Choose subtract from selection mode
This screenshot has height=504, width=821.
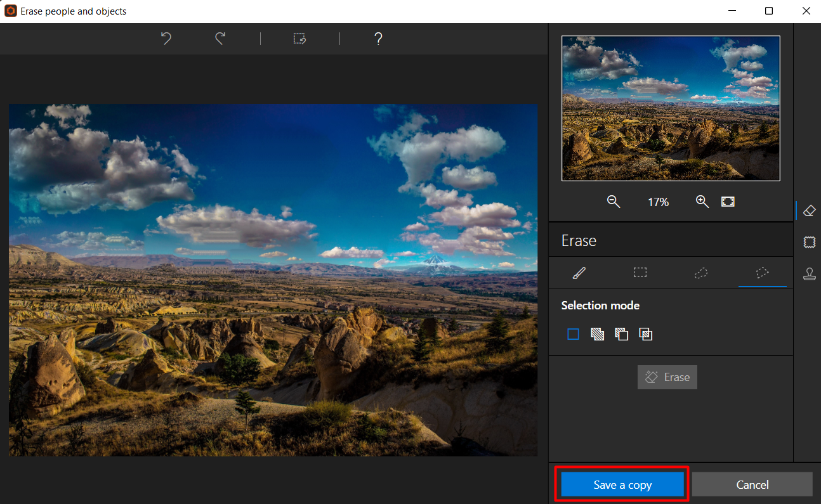[622, 334]
